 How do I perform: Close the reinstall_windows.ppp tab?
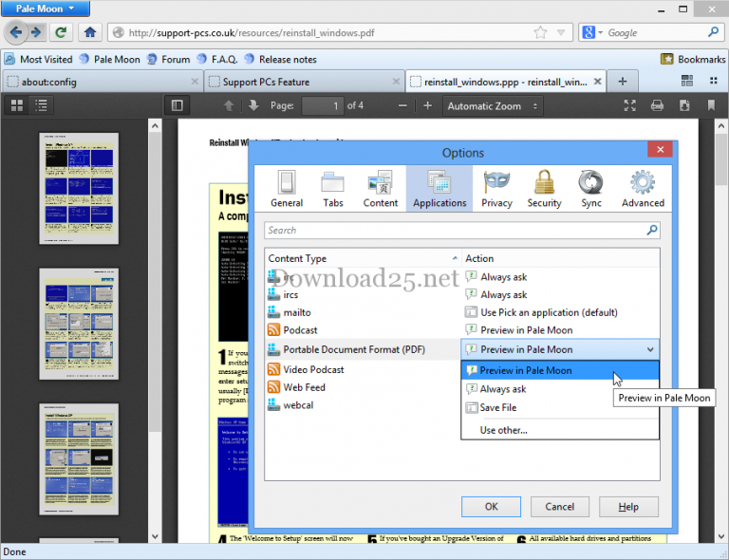597,82
